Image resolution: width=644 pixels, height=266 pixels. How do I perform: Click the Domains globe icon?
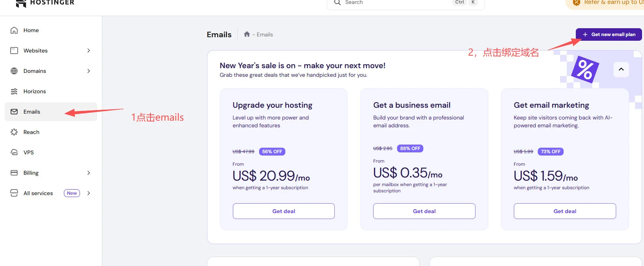(14, 71)
